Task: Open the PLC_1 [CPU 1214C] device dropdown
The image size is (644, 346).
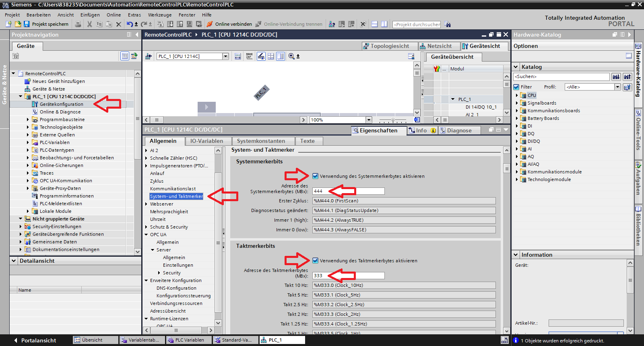Action: [x=226, y=56]
